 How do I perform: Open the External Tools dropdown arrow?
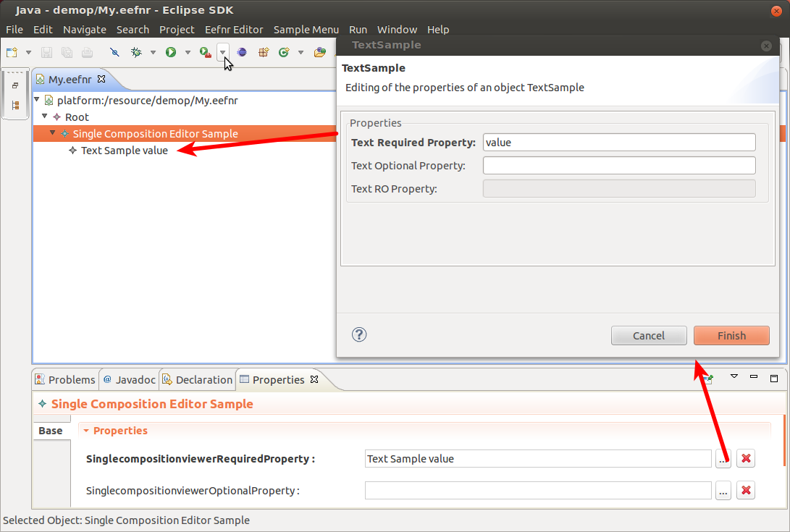[222, 52]
